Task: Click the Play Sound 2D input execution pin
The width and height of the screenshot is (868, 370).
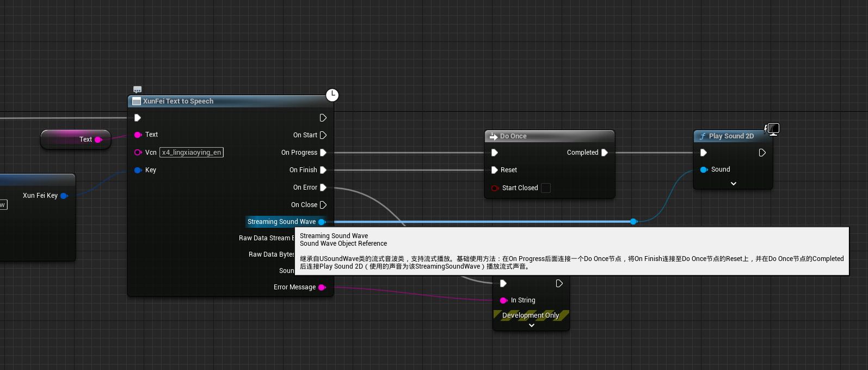Action: coord(704,153)
